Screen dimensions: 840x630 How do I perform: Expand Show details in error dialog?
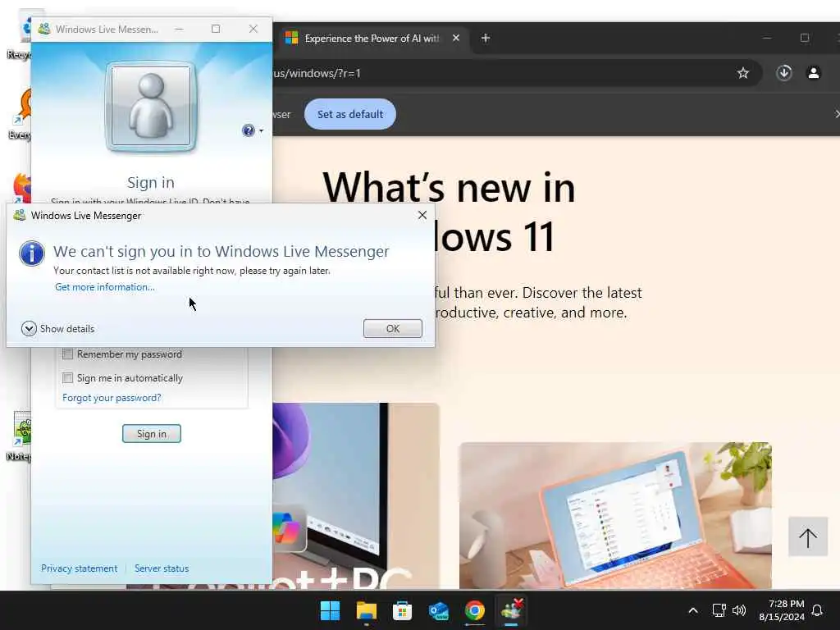[58, 328]
